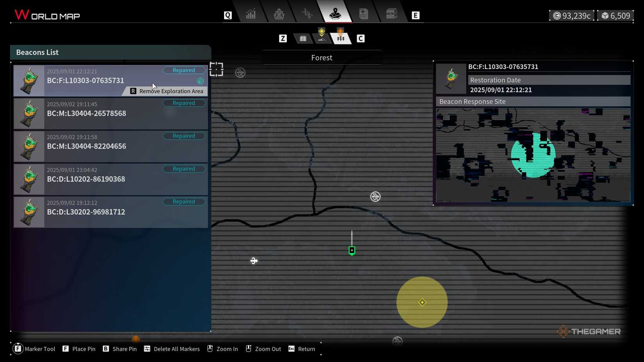Click the Beacon Response Site preview image
This screenshot has width=644, height=362.
[x=533, y=155]
